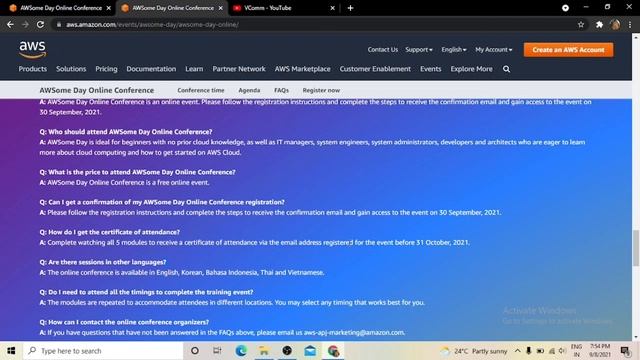Expand the English language dropdown
The height and width of the screenshot is (360, 640).
[x=453, y=49]
